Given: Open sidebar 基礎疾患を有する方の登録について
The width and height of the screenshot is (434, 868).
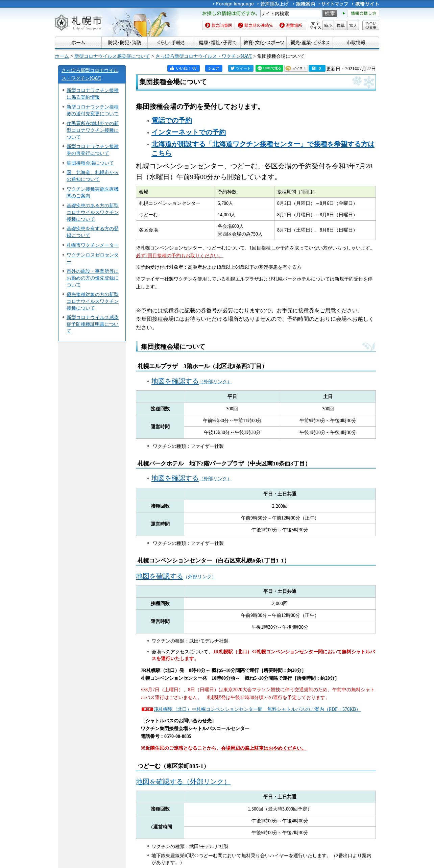Looking at the screenshot, I should (92, 232).
